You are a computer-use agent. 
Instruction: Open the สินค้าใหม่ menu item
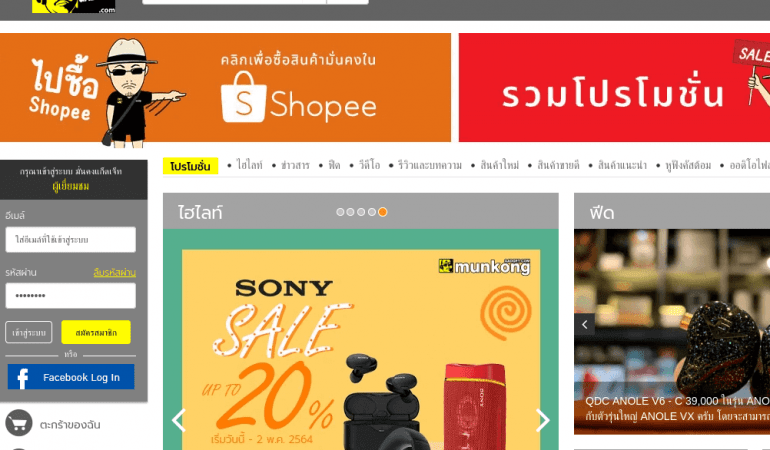tap(499, 165)
